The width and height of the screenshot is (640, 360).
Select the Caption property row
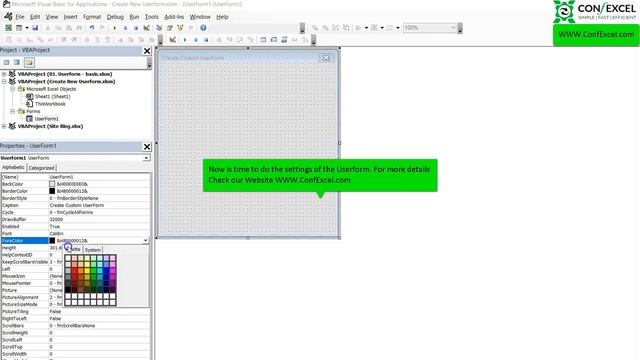(x=76, y=205)
